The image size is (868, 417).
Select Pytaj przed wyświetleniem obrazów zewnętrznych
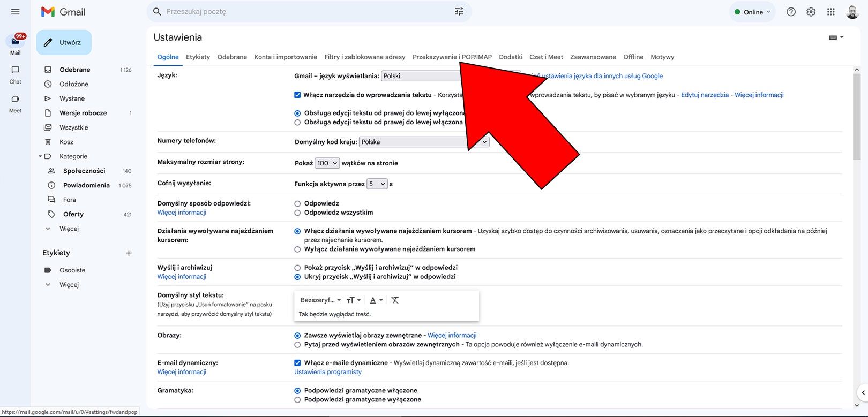297,344
